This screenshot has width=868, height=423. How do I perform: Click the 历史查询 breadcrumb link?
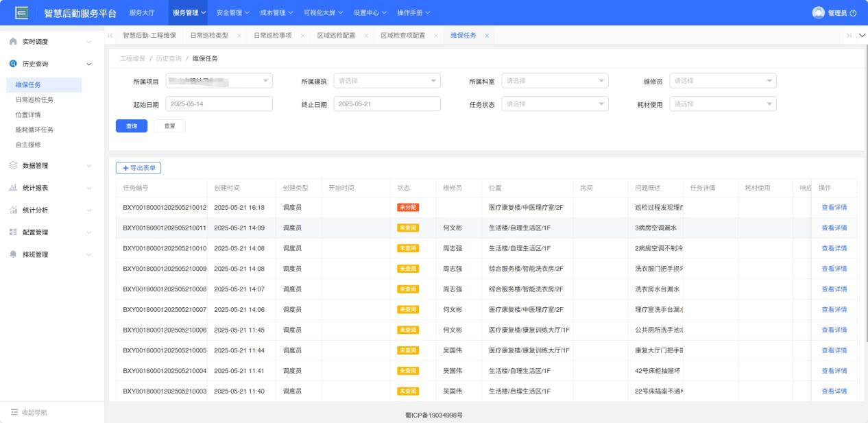(x=169, y=59)
